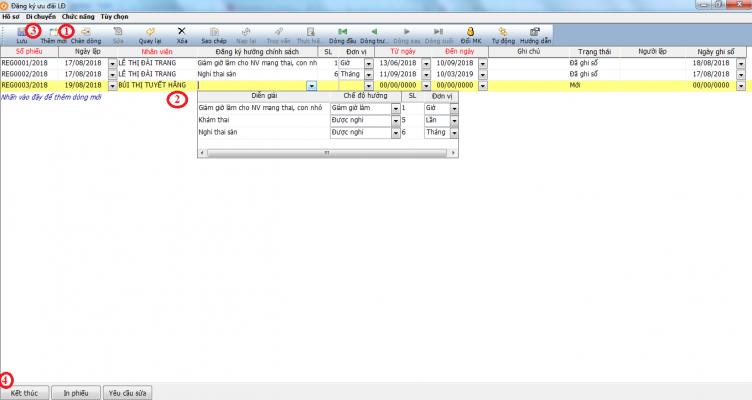Open the Chức năng menu
The height and width of the screenshot is (400, 752).
coord(78,17)
